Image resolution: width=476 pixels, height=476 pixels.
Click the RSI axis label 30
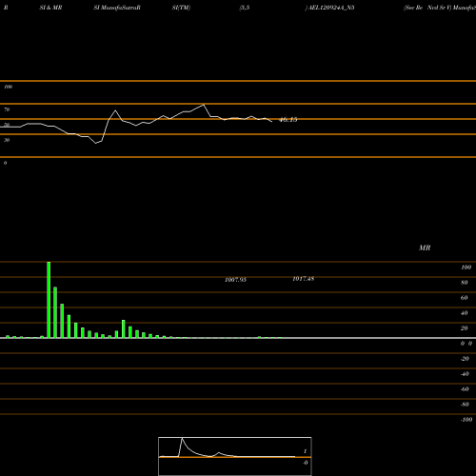tap(7, 140)
